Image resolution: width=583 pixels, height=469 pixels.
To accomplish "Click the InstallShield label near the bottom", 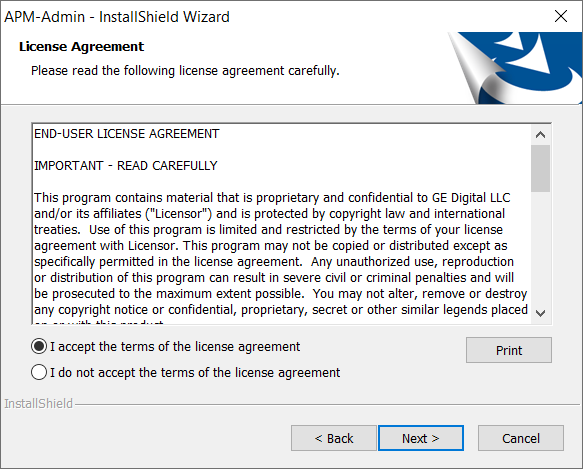I will pyautogui.click(x=38, y=404).
